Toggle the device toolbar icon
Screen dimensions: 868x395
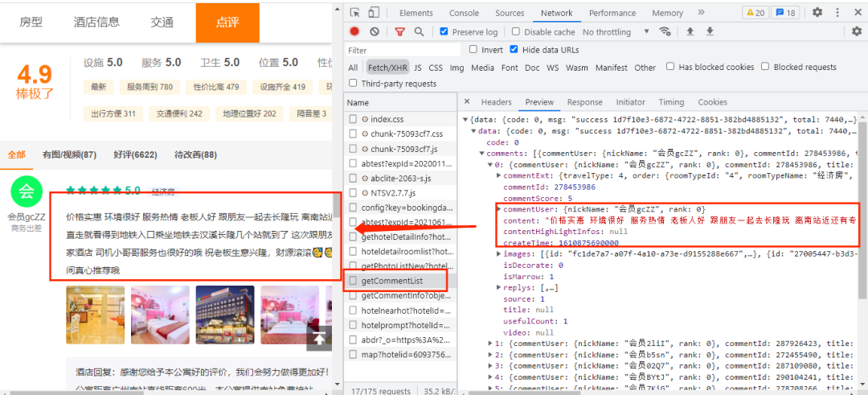[x=374, y=13]
